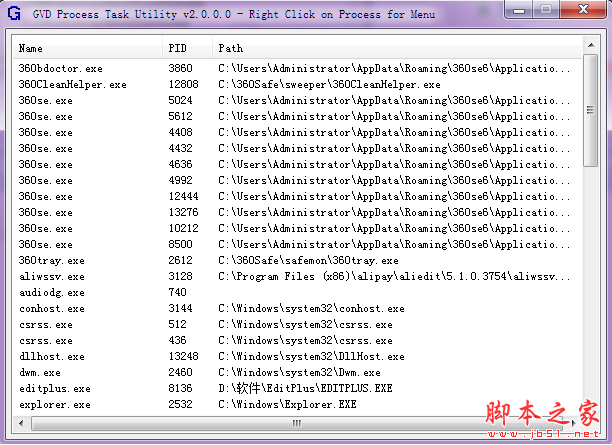
Task: Sort list by the PID column header
Action: pos(188,48)
